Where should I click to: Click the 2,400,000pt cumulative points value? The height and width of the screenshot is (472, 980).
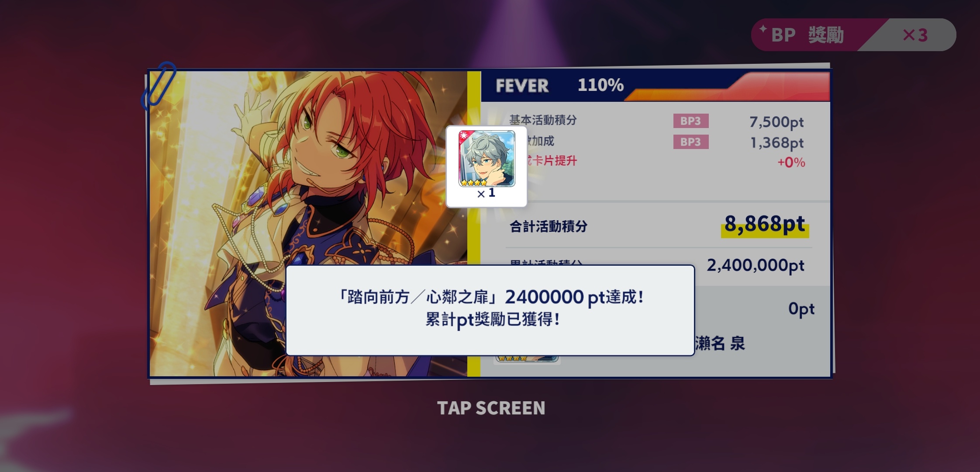[756, 265]
